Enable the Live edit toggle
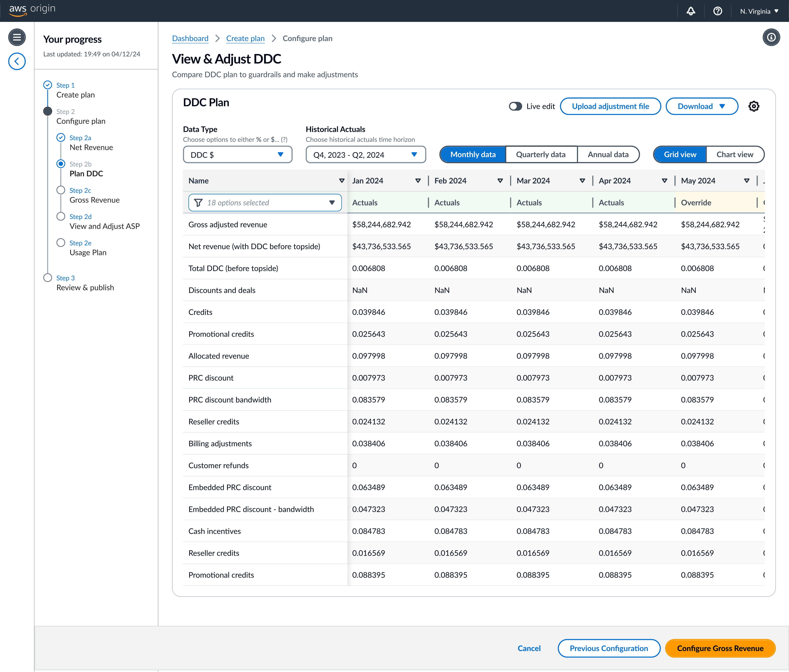Image resolution: width=789 pixels, height=672 pixels. pos(515,106)
